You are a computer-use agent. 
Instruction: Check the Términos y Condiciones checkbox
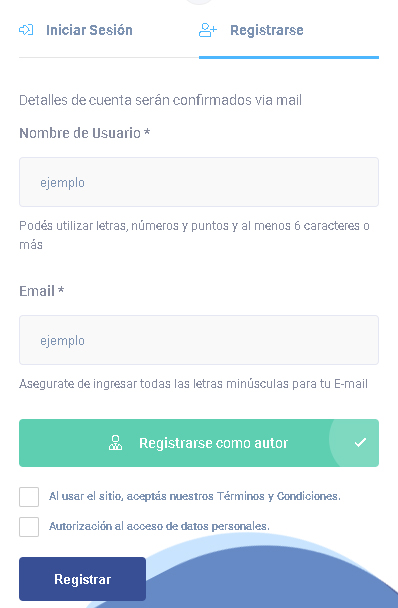pyautogui.click(x=29, y=497)
